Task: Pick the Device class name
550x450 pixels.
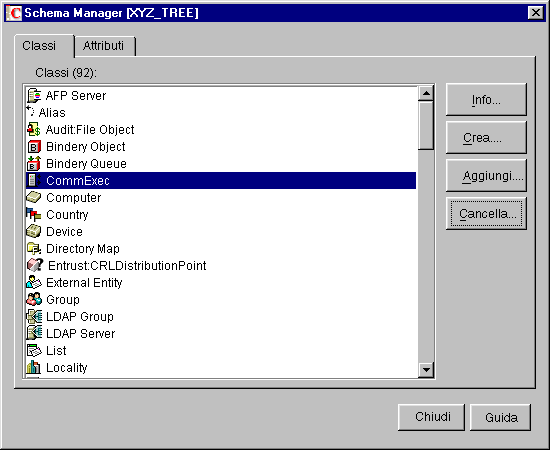Action: 65,231
